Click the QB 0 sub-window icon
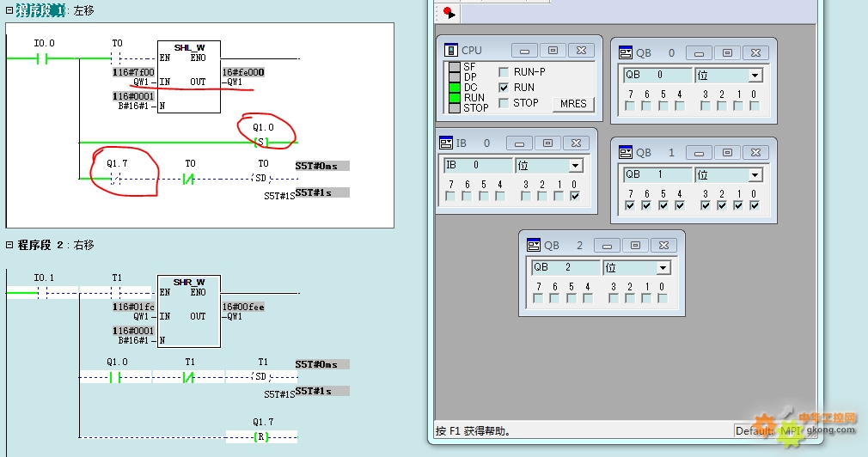Screen dimensions: 868x457 (625, 53)
